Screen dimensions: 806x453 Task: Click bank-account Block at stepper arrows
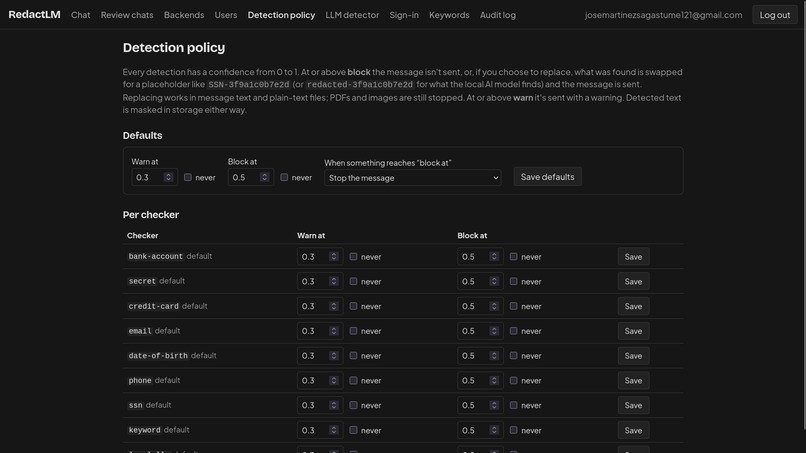pos(494,257)
